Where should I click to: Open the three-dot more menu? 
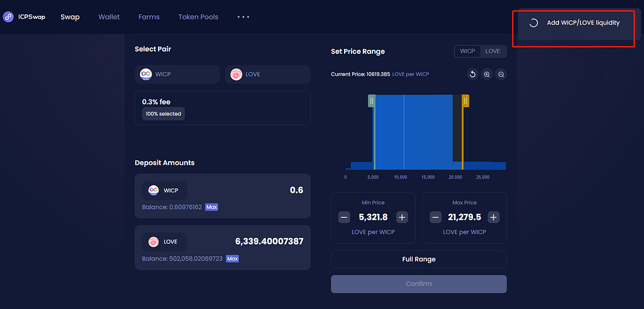243,17
